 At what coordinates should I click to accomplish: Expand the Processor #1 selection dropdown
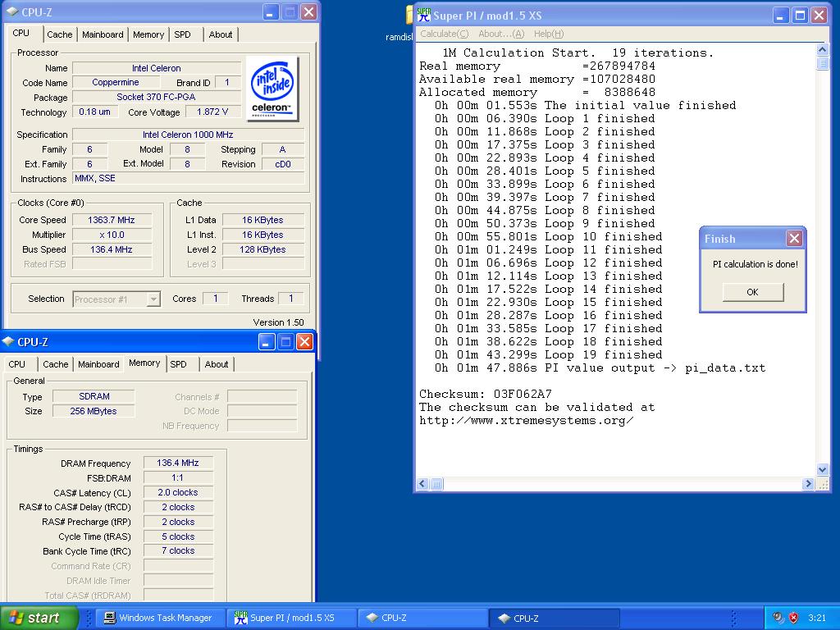(153, 299)
